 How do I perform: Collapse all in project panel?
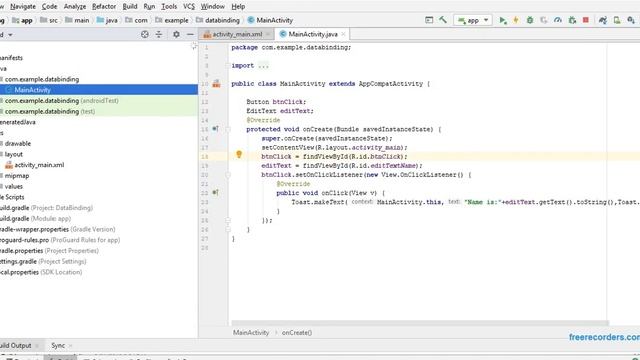coord(159,35)
